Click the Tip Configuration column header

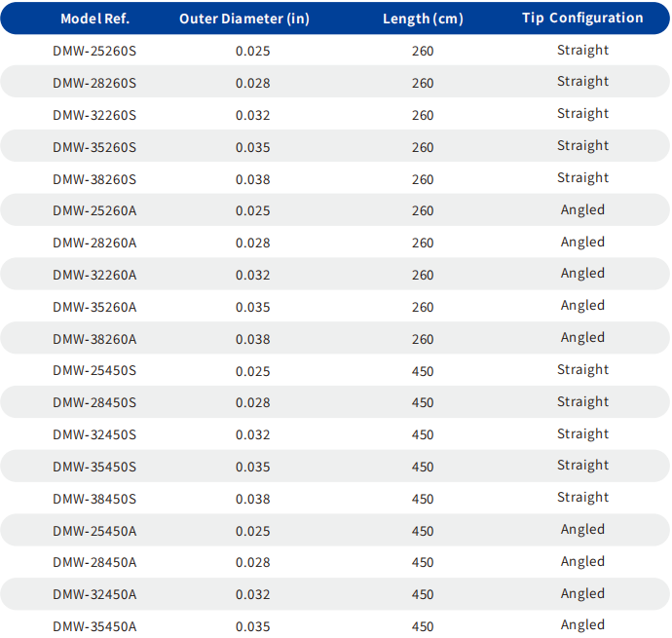[582, 18]
